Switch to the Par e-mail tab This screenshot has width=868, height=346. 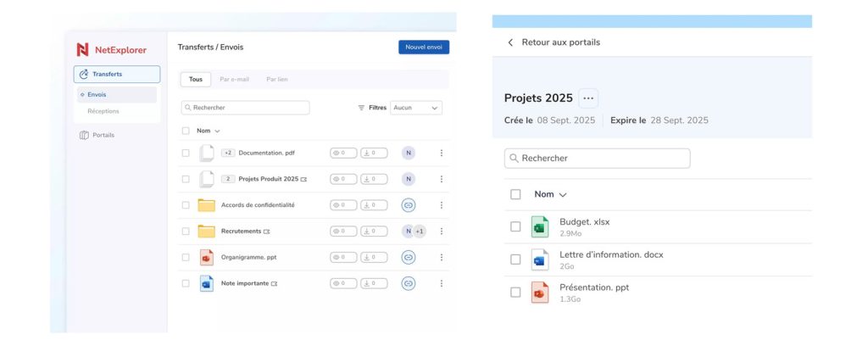tap(234, 80)
